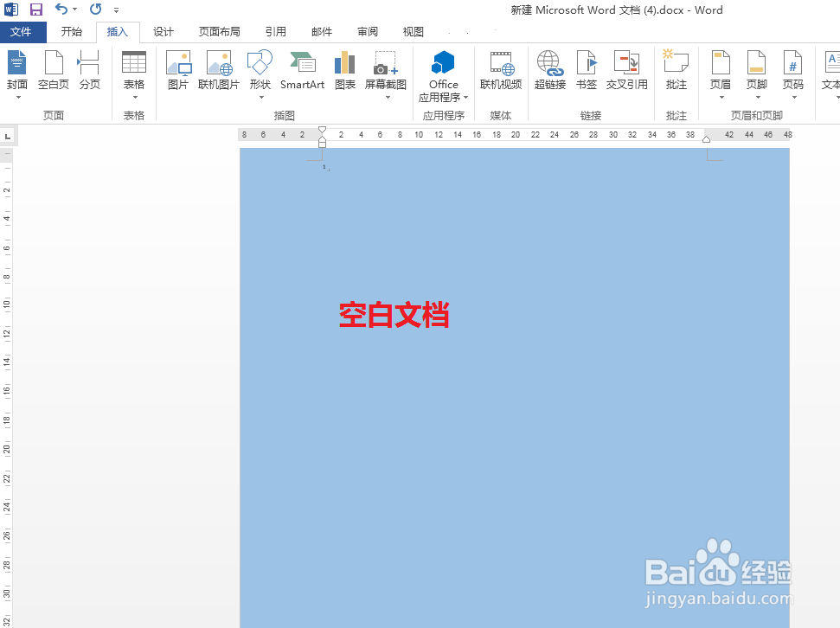Open Office 应用程序 apps

click(444, 76)
